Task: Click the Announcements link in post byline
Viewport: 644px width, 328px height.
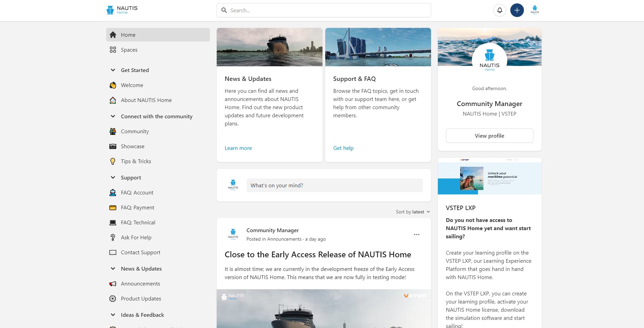Action: 284,239
